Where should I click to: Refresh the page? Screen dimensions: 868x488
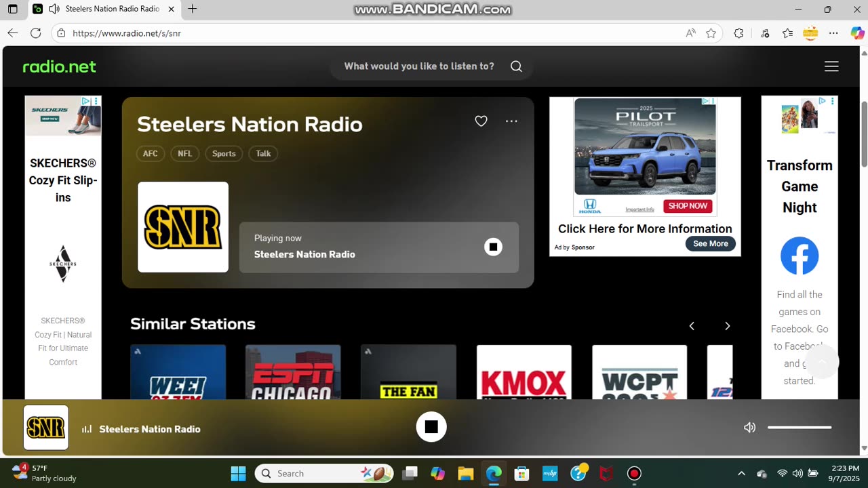pos(36,33)
